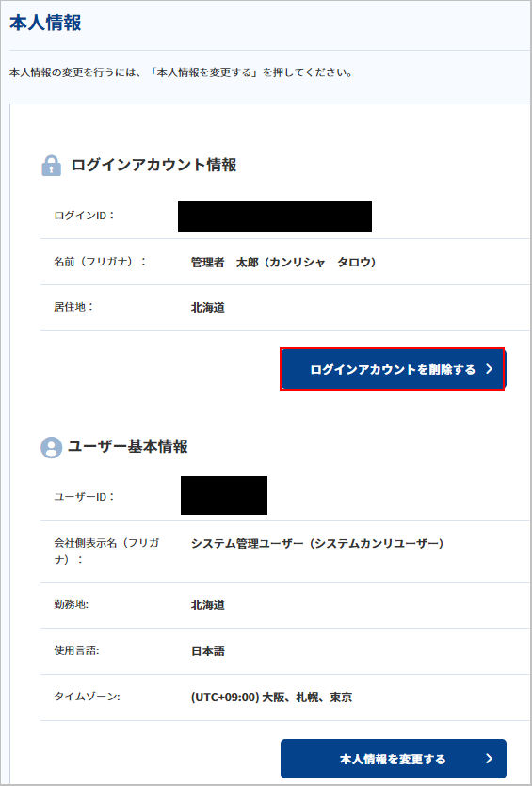Click the lock icon beside ログインアカウント情報
532x786 pixels.
click(x=51, y=166)
